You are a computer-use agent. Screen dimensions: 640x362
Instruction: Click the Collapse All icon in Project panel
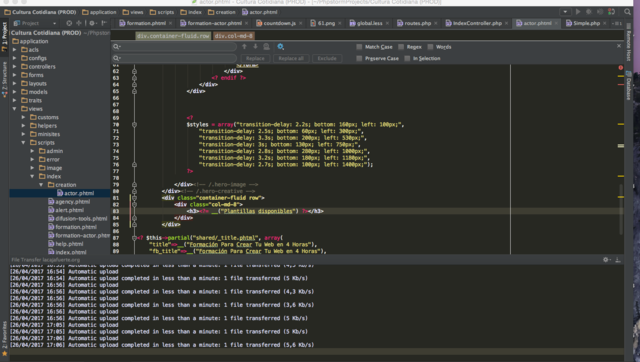(79, 23)
